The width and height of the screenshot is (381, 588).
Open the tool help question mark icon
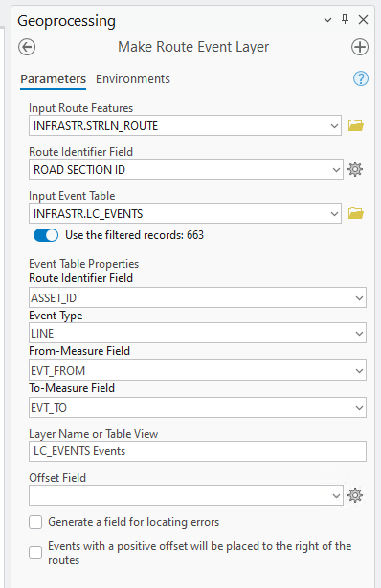(x=361, y=78)
